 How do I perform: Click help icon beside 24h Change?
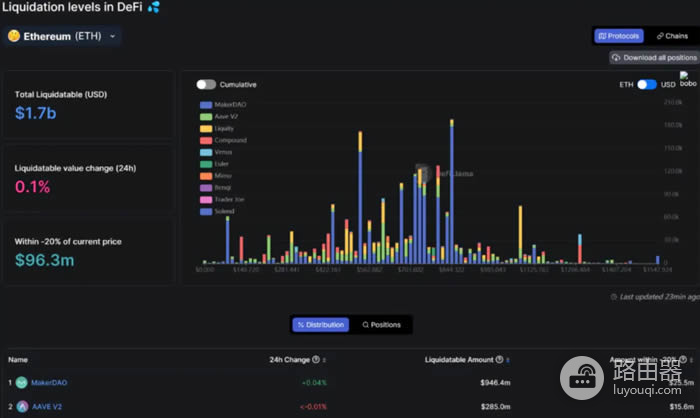[x=316, y=359]
